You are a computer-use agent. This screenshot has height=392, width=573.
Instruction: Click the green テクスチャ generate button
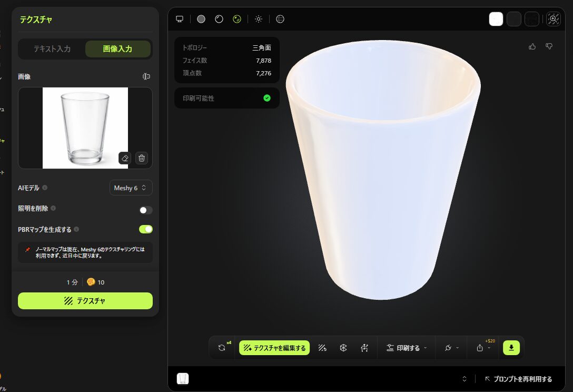click(85, 301)
